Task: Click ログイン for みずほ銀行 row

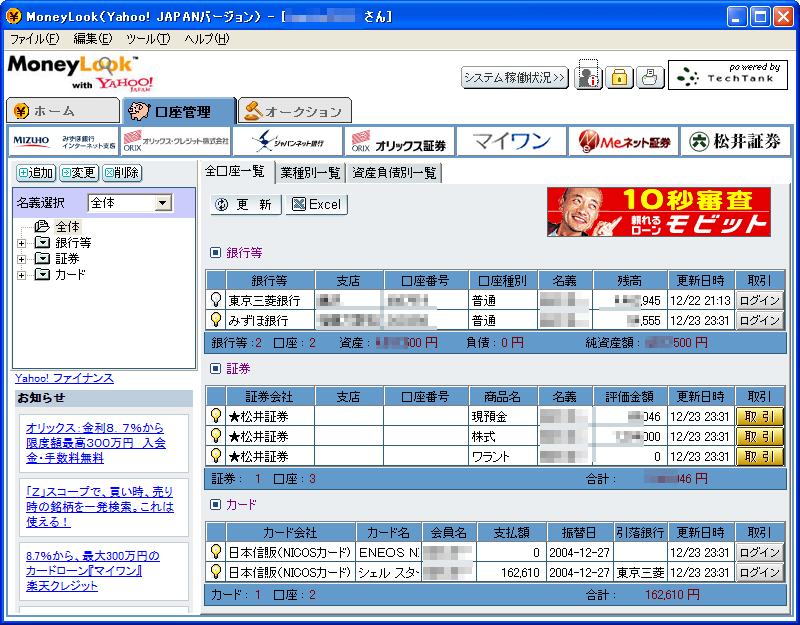Action: pos(760,320)
